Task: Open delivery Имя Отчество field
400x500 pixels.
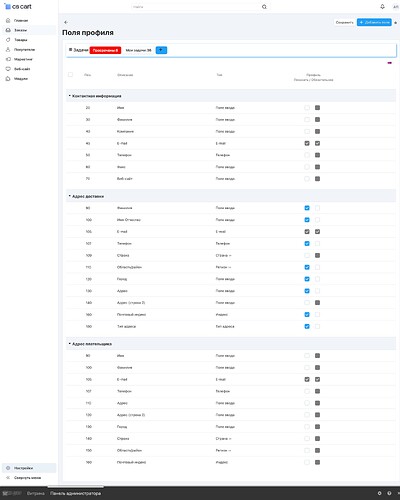Action: 128,220
